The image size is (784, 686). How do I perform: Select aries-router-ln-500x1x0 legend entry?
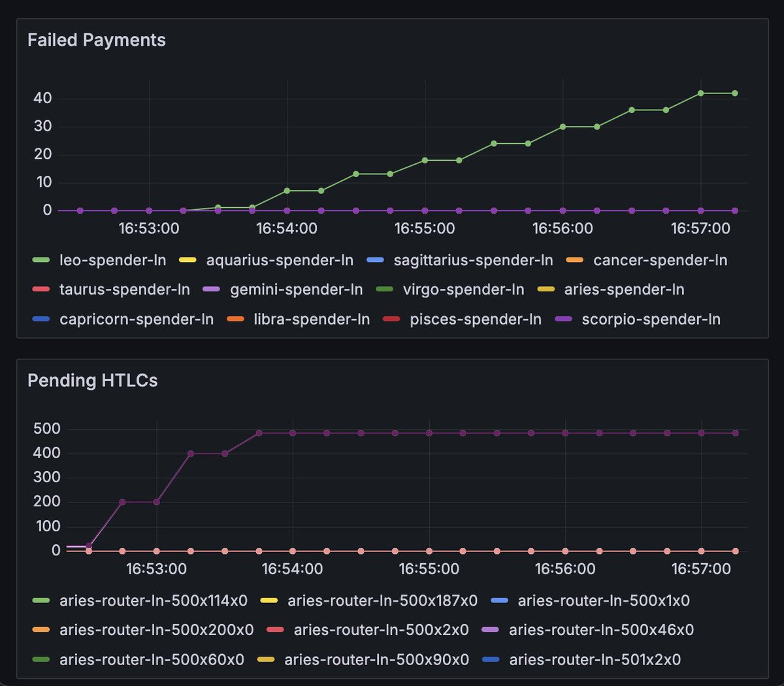[590, 600]
